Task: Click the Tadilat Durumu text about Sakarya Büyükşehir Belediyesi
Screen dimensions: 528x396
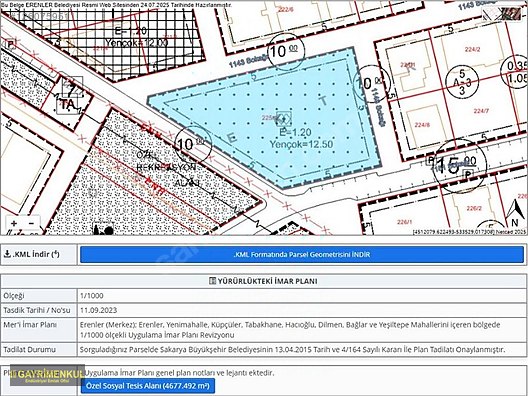Action: click(x=292, y=350)
